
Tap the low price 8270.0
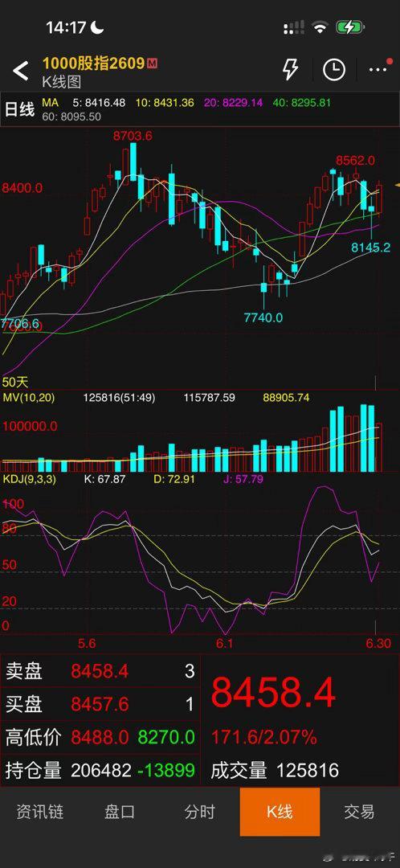click(166, 737)
